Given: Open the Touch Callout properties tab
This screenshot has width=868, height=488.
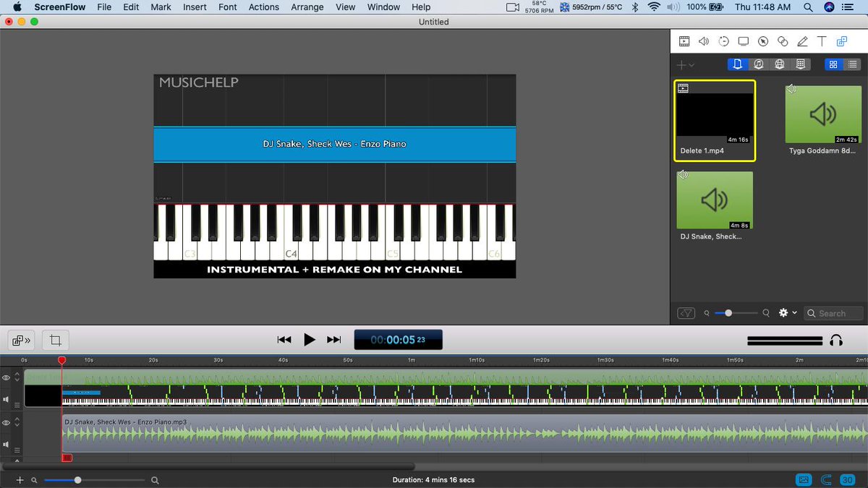Looking at the screenshot, I should [x=783, y=42].
